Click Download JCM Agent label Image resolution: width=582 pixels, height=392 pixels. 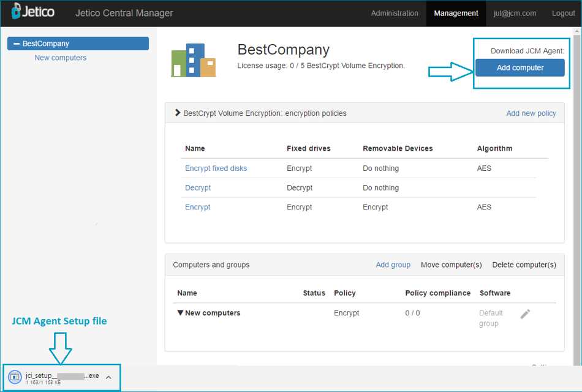tap(527, 51)
